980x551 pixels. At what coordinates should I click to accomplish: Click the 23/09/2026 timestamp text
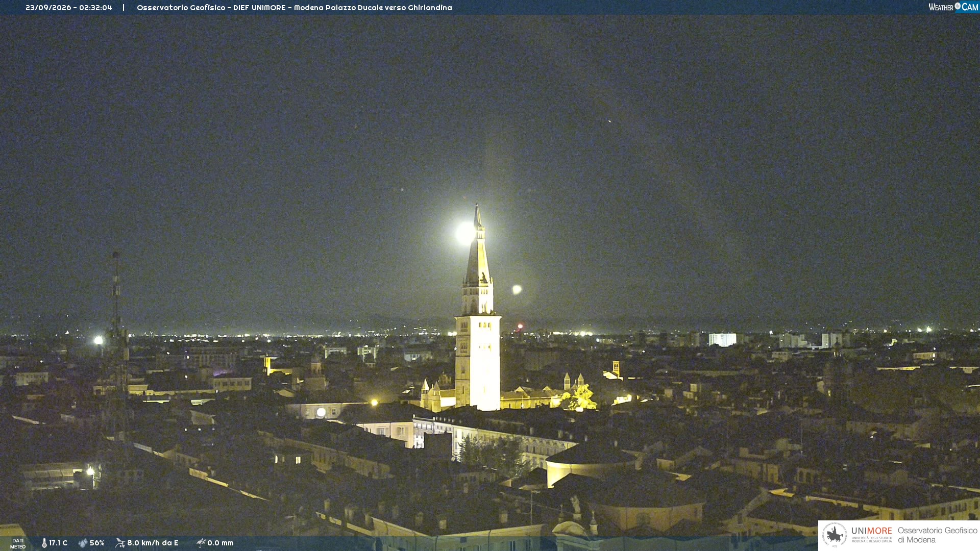click(x=69, y=8)
